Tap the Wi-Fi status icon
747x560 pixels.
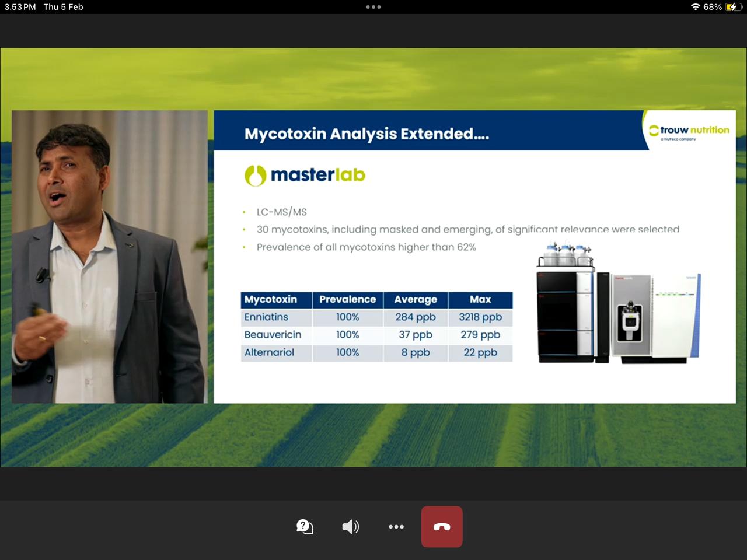pyautogui.click(x=695, y=7)
